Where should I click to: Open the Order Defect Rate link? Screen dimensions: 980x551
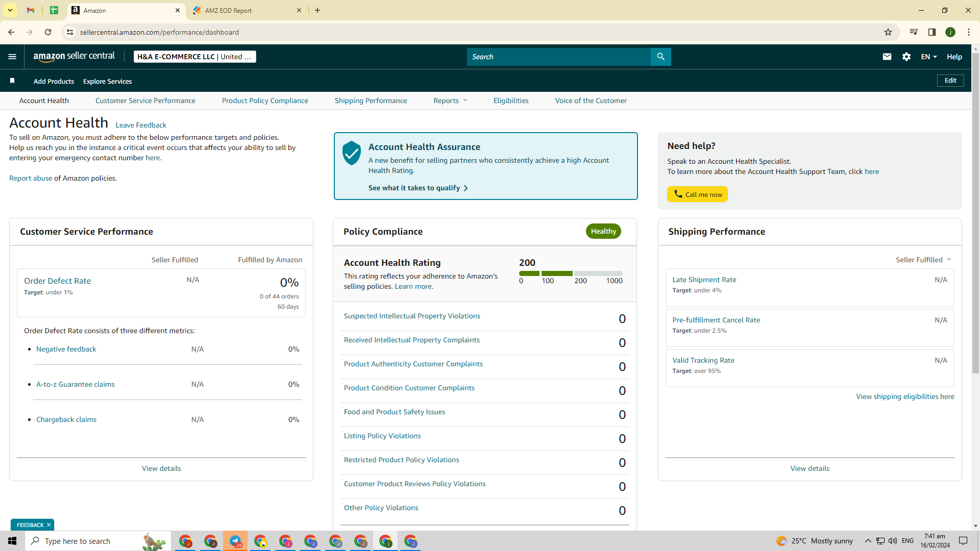(x=57, y=281)
